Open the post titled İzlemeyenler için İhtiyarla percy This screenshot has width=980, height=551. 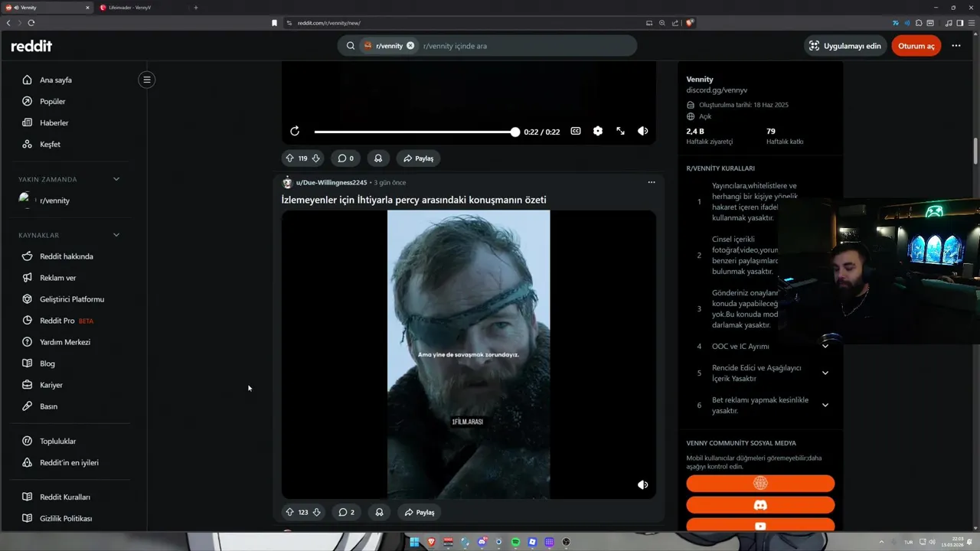[413, 200]
